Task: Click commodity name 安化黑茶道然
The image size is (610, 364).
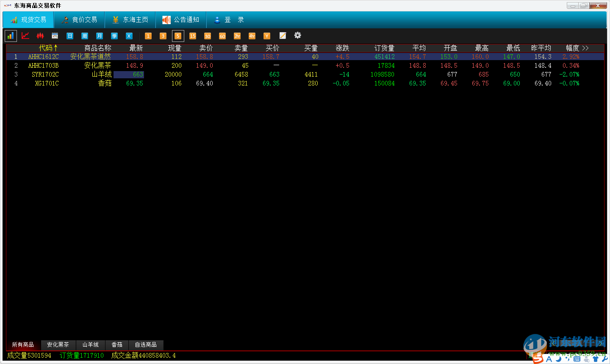Action: click(91, 57)
